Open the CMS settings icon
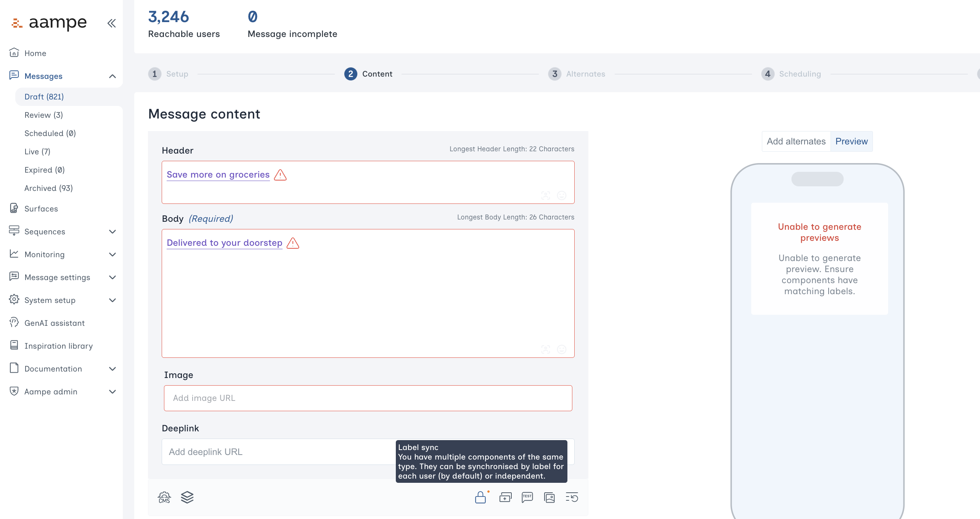Screen dimensions: 980x519 [164, 497]
